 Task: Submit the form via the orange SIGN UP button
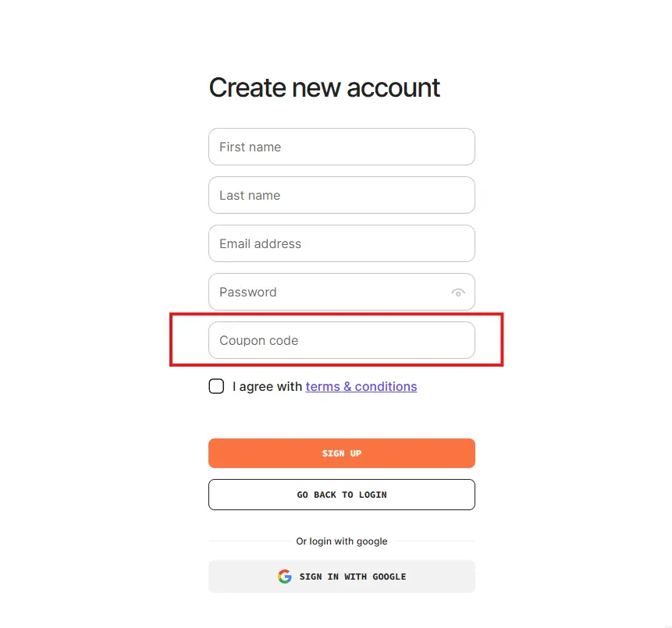coord(341,452)
